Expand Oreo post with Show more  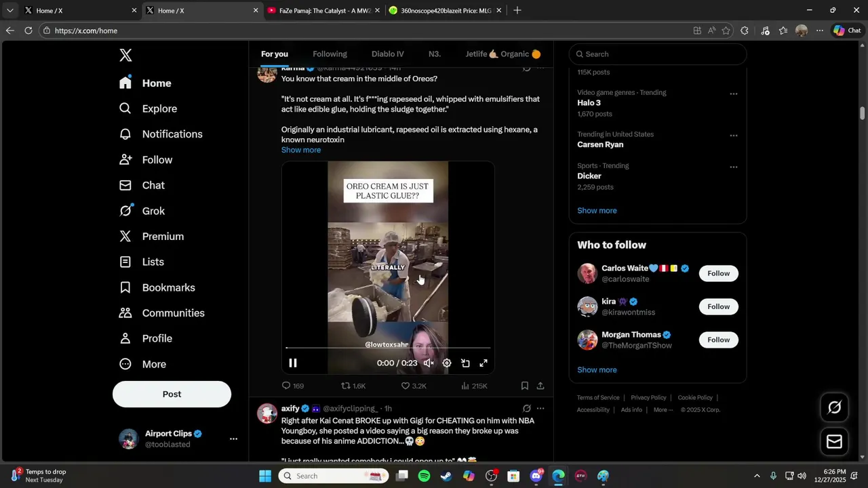pos(301,150)
